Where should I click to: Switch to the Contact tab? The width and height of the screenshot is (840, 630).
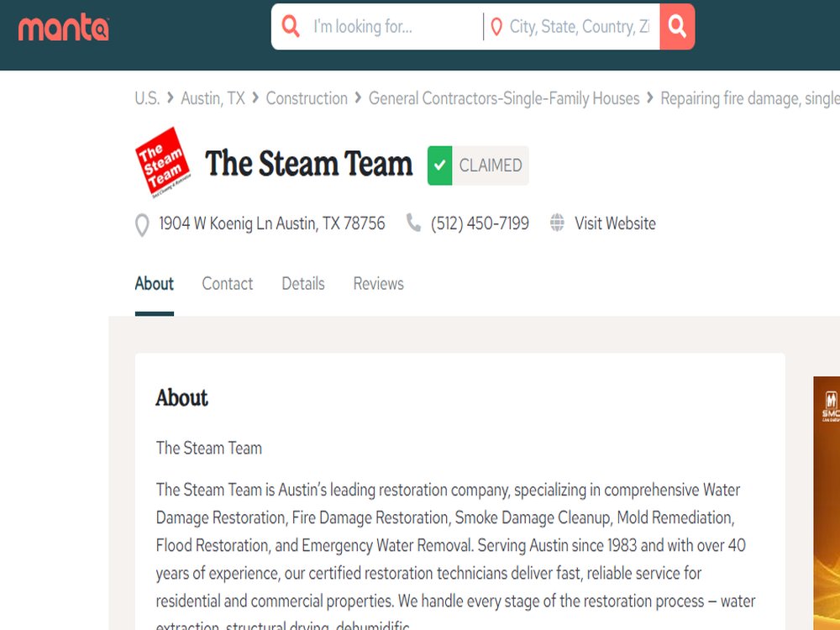(227, 283)
